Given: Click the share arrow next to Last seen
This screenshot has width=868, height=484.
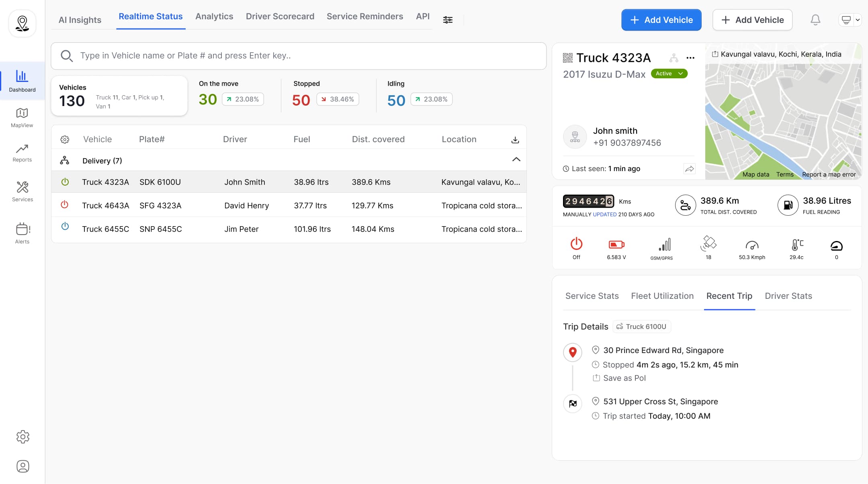Looking at the screenshot, I should tap(690, 169).
